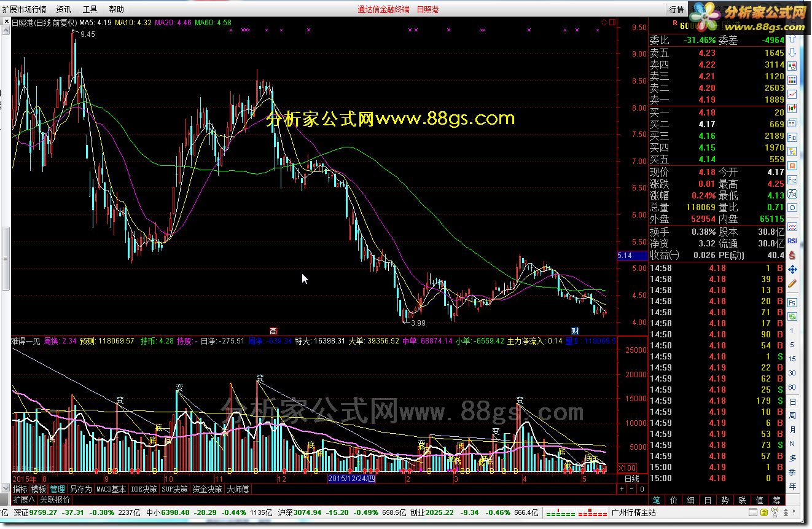
Task: Click the N-day period button
Action: tap(792, 444)
